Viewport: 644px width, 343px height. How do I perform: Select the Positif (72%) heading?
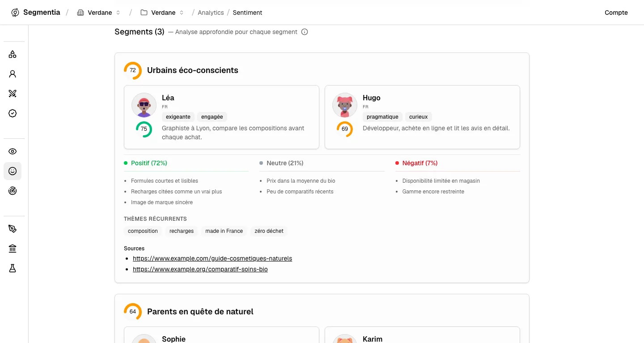(149, 163)
